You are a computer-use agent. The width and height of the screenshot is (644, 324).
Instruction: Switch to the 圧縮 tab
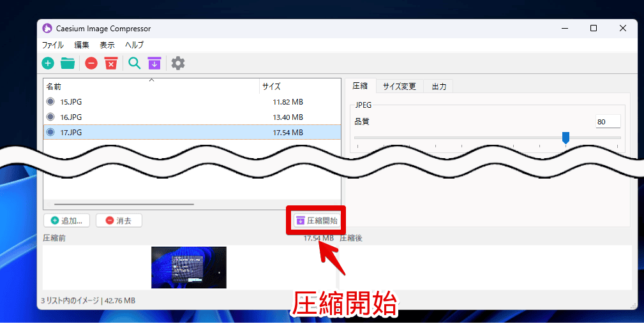click(x=360, y=86)
